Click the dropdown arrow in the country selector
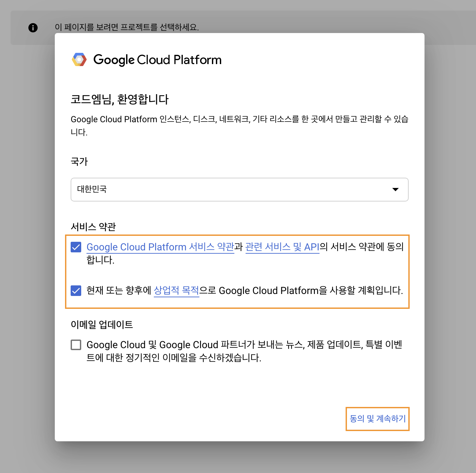Viewport: 476px width, 473px height. [395, 189]
